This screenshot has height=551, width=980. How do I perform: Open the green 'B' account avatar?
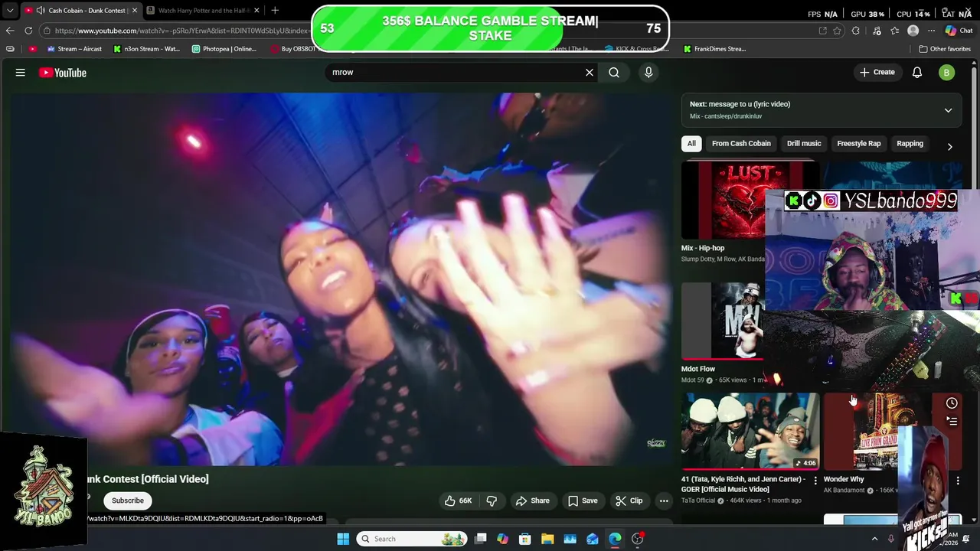947,73
